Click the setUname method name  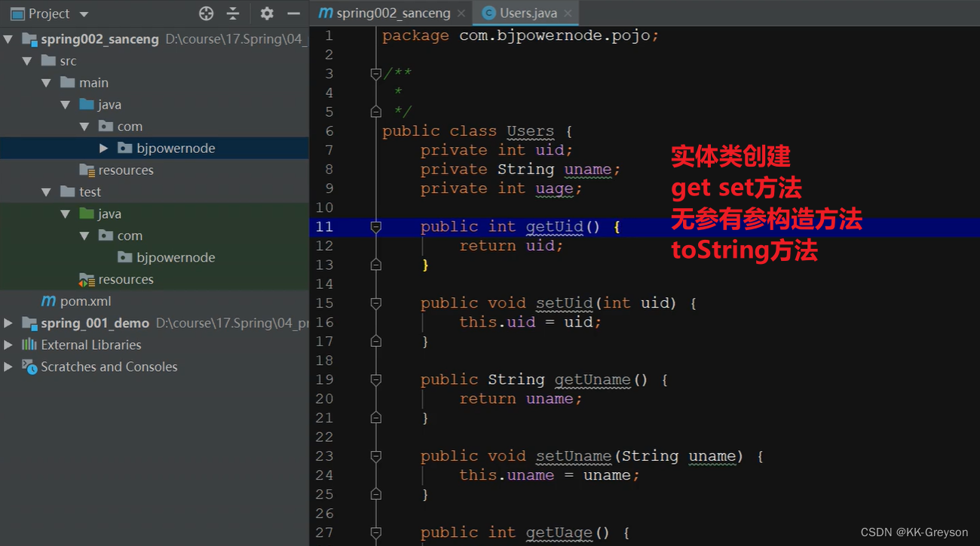(x=573, y=456)
